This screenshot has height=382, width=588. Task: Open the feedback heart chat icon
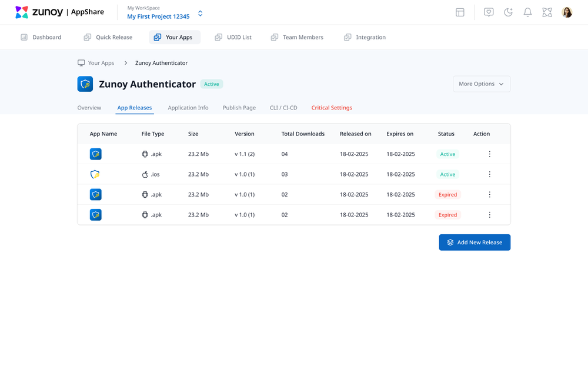[488, 12]
